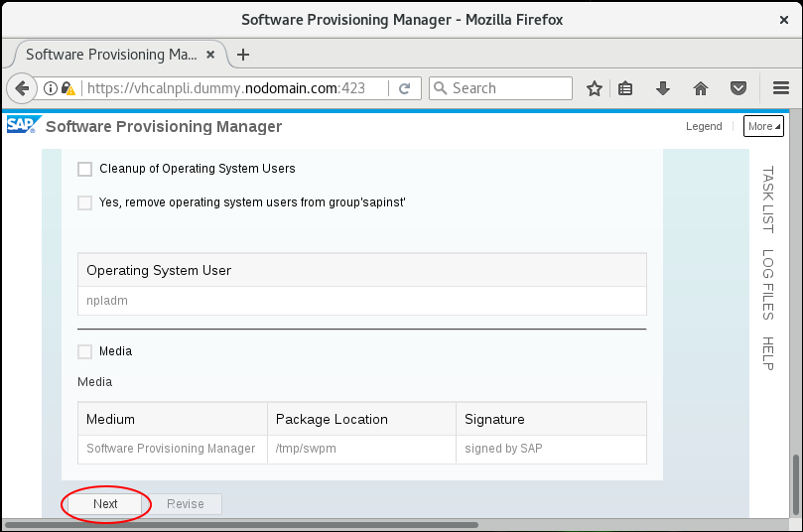Open a new tab with the plus icon
The height and width of the screenshot is (532, 803).
243,55
